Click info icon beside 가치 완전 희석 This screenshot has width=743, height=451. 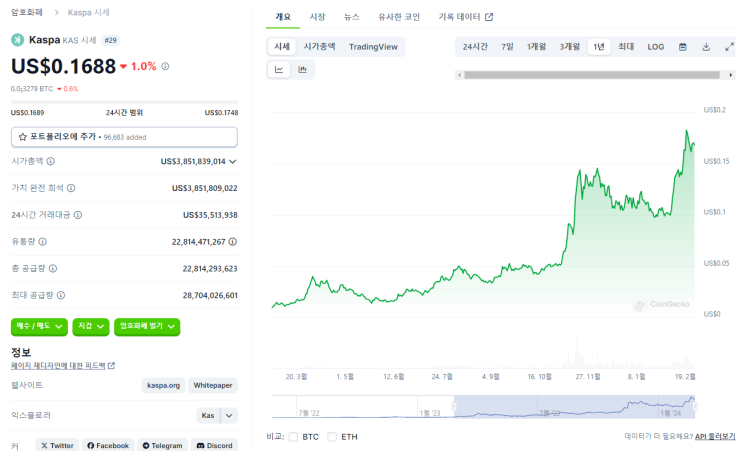click(x=71, y=188)
